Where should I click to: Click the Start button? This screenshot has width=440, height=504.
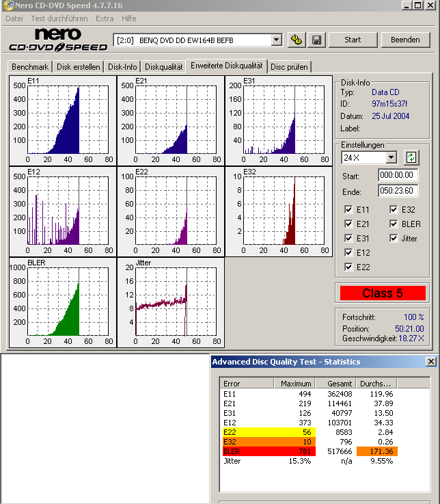(x=353, y=40)
